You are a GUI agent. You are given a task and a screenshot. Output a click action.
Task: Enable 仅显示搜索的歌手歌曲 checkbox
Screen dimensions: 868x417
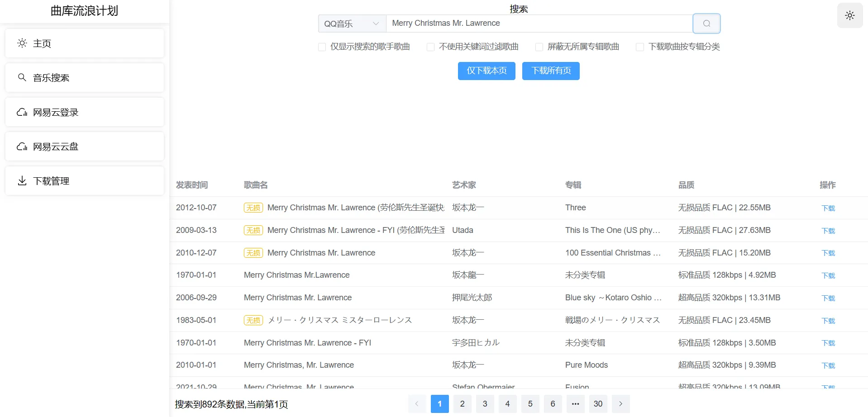pos(322,47)
